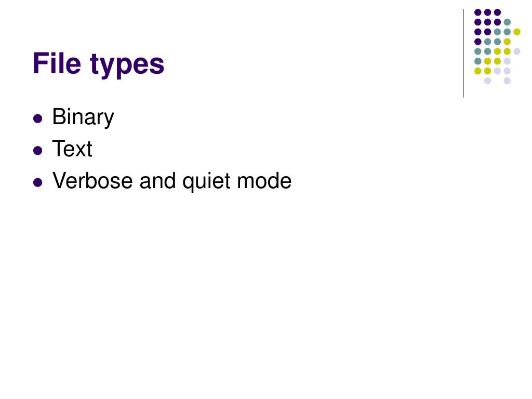
Task: Click the word "quiet" in third bullet
Action: click(207, 181)
